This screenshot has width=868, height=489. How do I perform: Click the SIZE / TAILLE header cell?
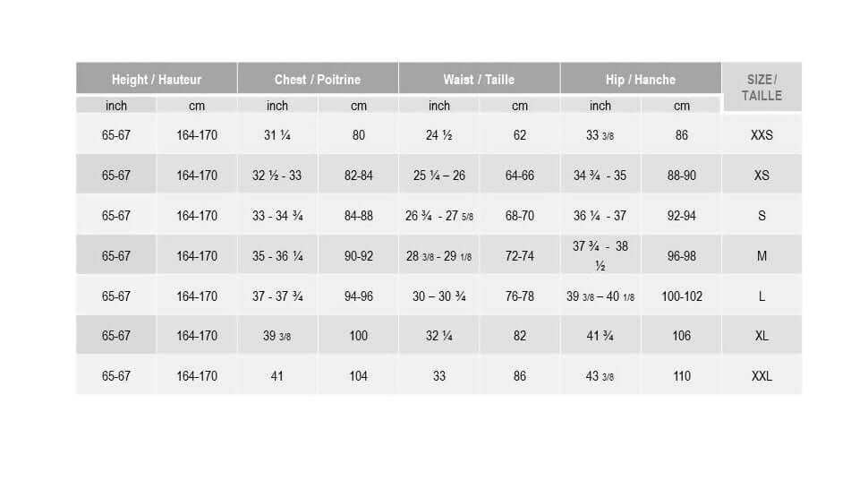pos(762,87)
